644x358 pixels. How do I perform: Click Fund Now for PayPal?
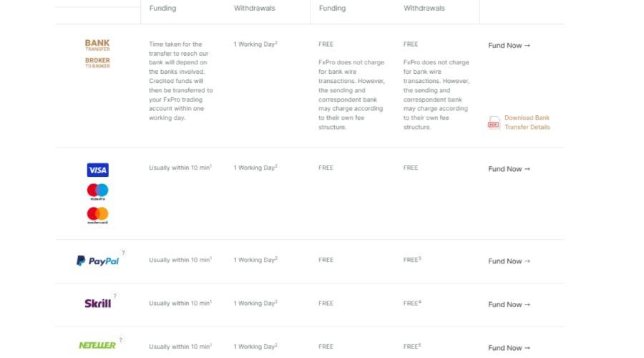(x=509, y=261)
